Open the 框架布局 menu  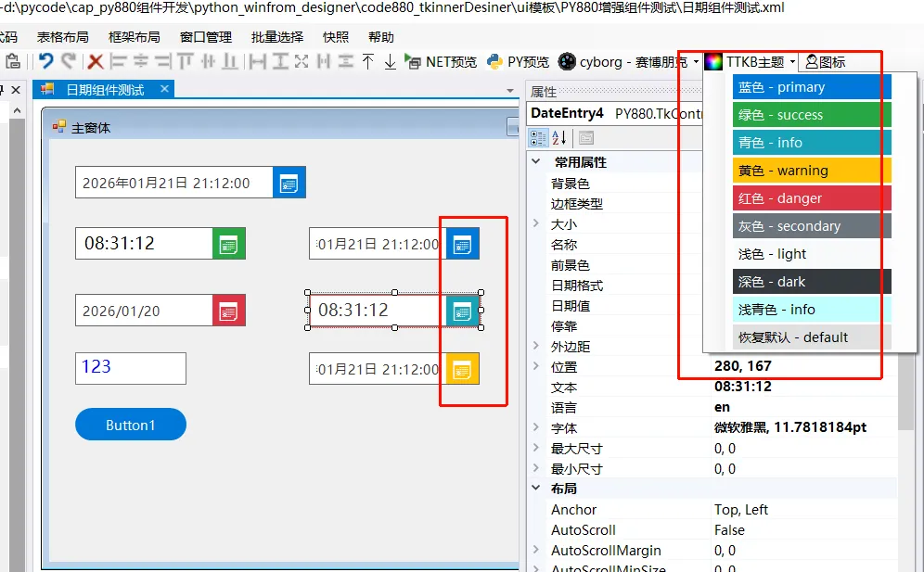click(135, 37)
